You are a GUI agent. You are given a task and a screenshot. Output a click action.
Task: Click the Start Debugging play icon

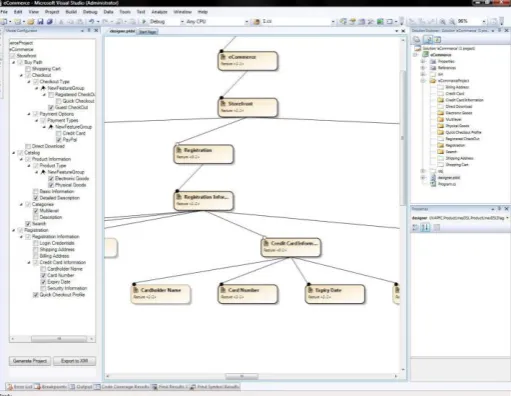(x=144, y=21)
